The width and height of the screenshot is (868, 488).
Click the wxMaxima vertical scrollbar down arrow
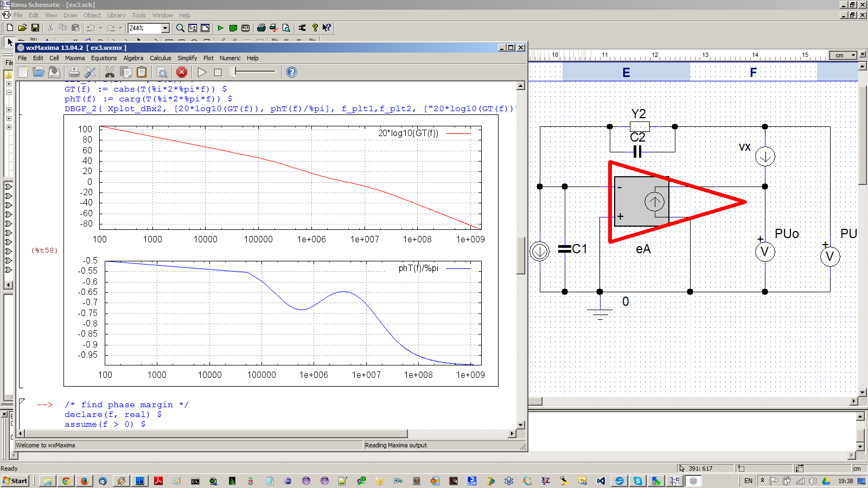[521, 425]
